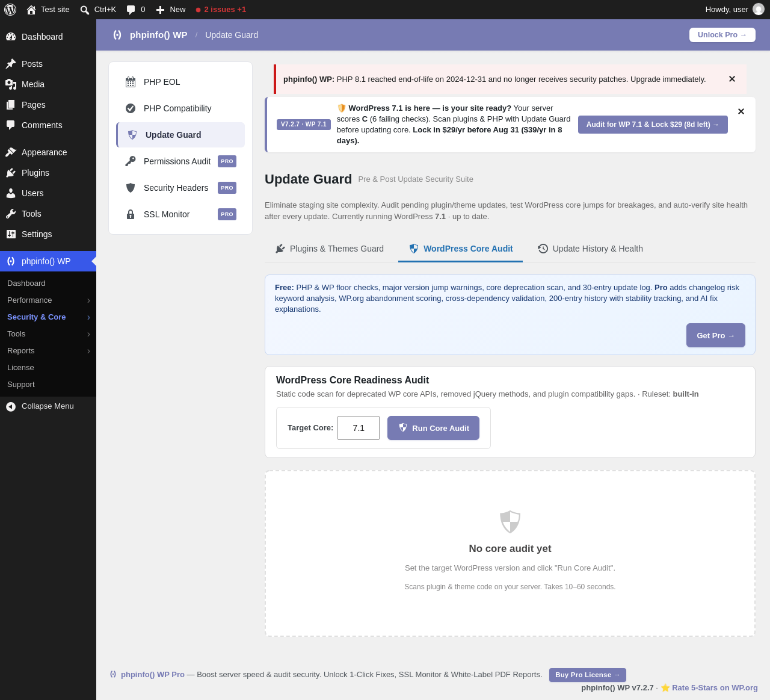This screenshot has height=700, width=770.
Task: Click the 'phpinfo() WP v7.2.7' footer text
Action: pyautogui.click(x=617, y=688)
